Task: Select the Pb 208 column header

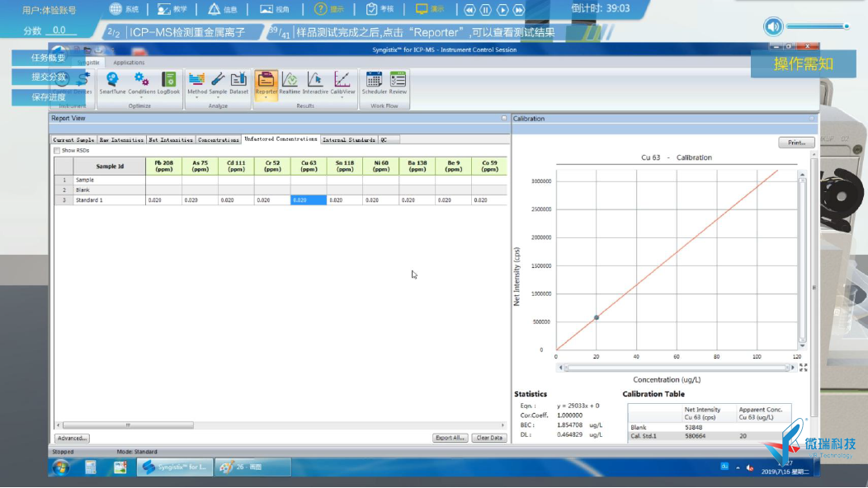Action: [x=164, y=166]
